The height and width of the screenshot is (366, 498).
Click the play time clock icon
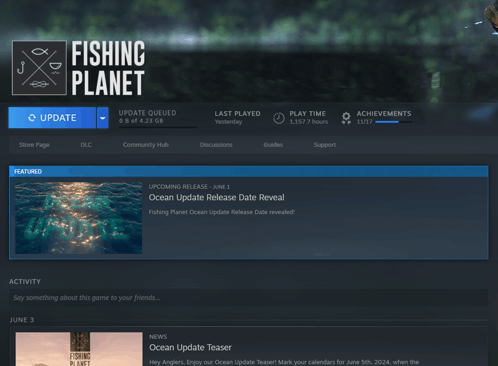click(x=279, y=118)
